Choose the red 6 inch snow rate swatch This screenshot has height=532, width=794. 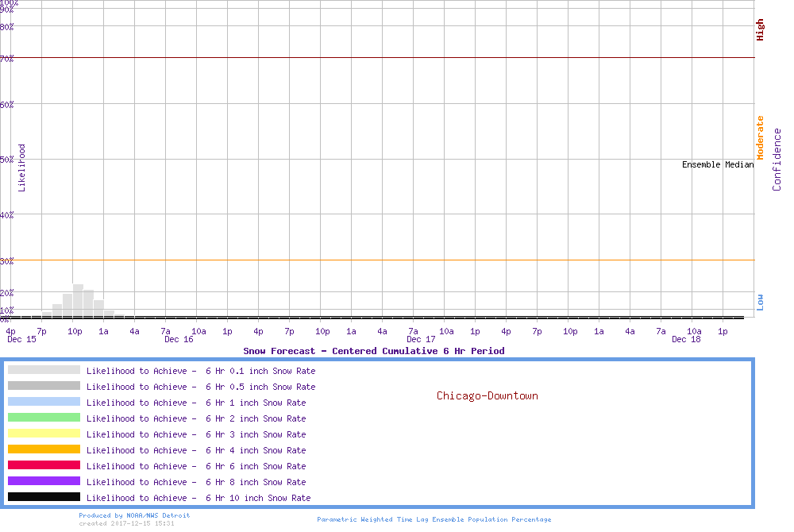pos(44,465)
